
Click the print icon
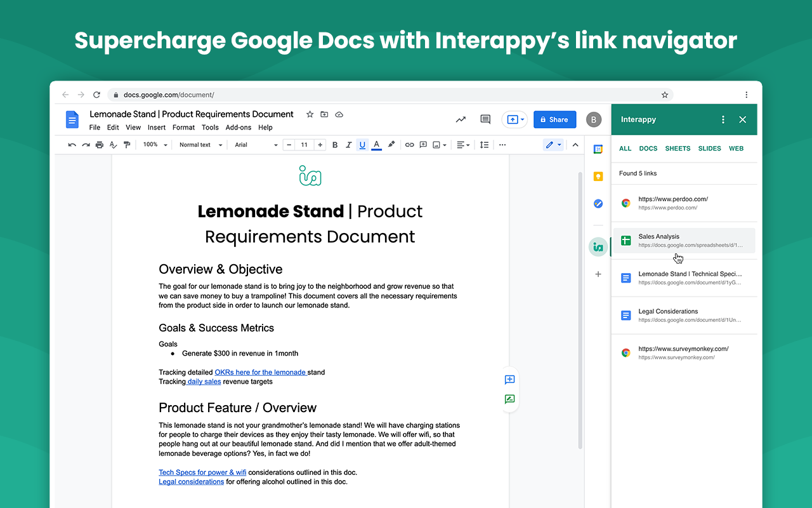click(100, 145)
